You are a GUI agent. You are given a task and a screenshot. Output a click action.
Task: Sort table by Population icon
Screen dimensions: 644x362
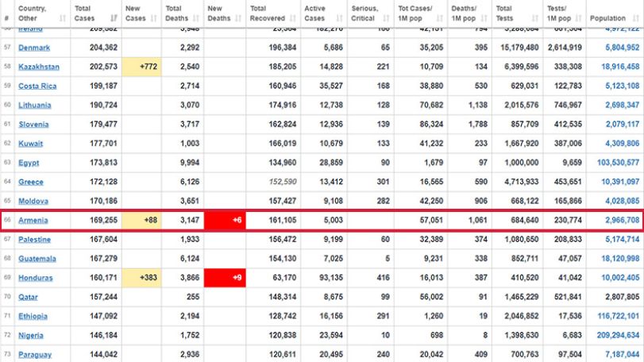(x=636, y=18)
